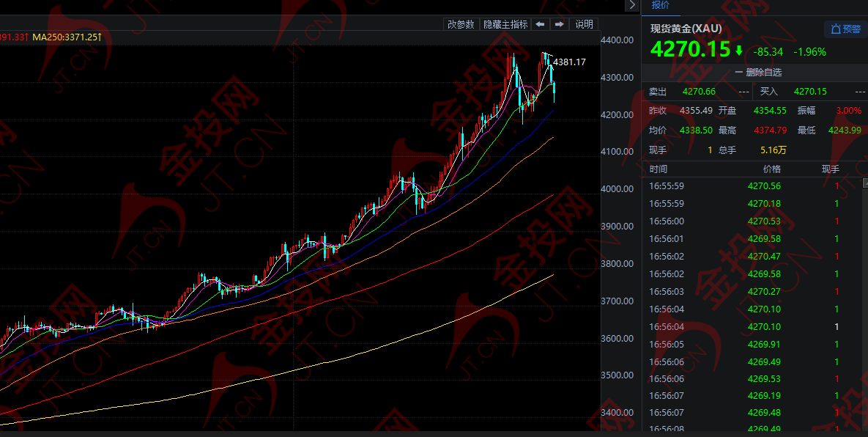This screenshot has height=437, width=868.
Task: Click the 时间 column header
Action: tap(659, 169)
